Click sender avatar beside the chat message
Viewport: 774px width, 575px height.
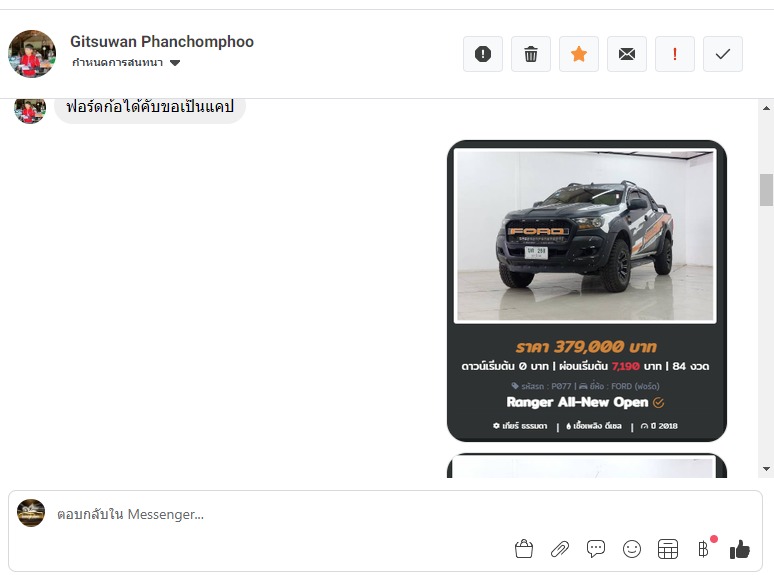click(x=30, y=110)
